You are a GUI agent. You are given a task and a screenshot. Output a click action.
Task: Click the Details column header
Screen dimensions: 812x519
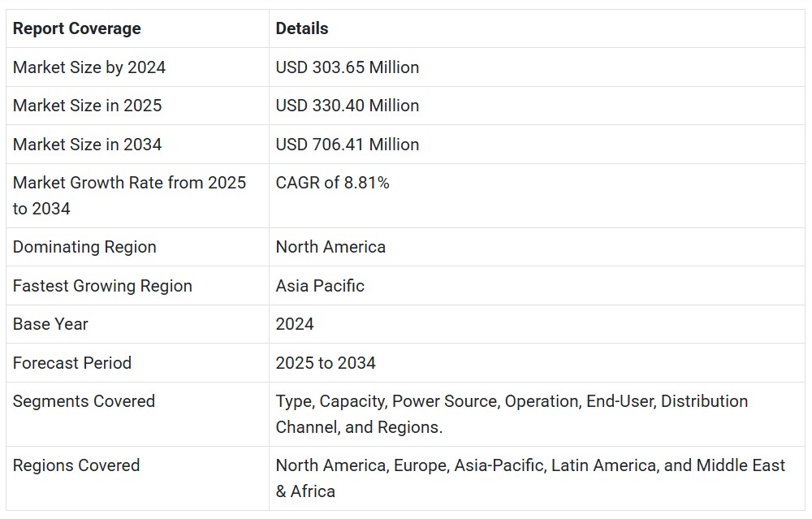[x=302, y=28]
